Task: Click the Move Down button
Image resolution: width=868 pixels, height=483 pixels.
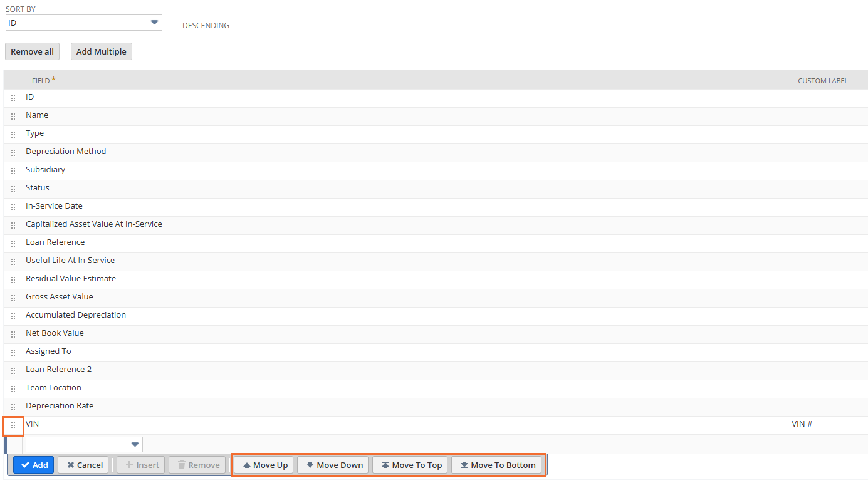Action: [333, 465]
